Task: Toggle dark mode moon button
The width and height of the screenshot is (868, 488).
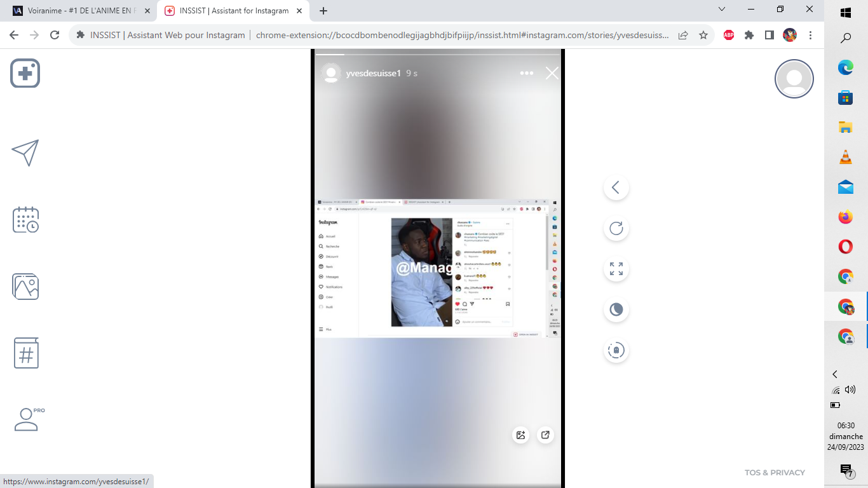Action: point(616,309)
